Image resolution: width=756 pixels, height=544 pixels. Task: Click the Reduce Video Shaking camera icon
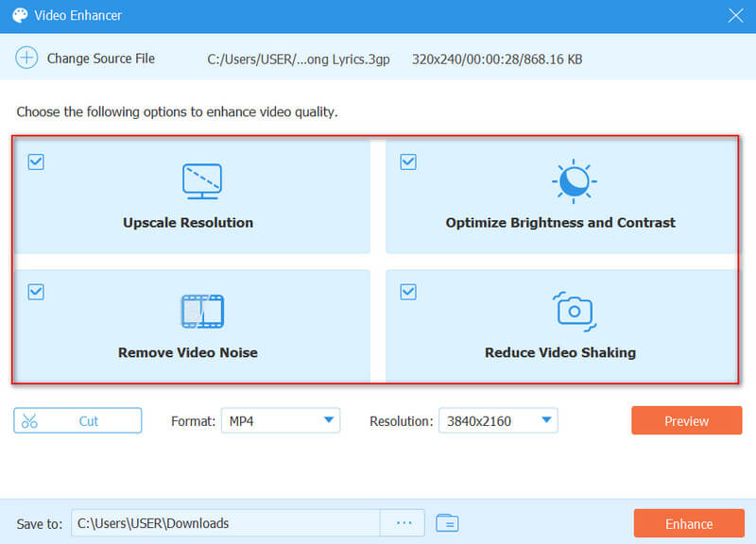pyautogui.click(x=574, y=311)
